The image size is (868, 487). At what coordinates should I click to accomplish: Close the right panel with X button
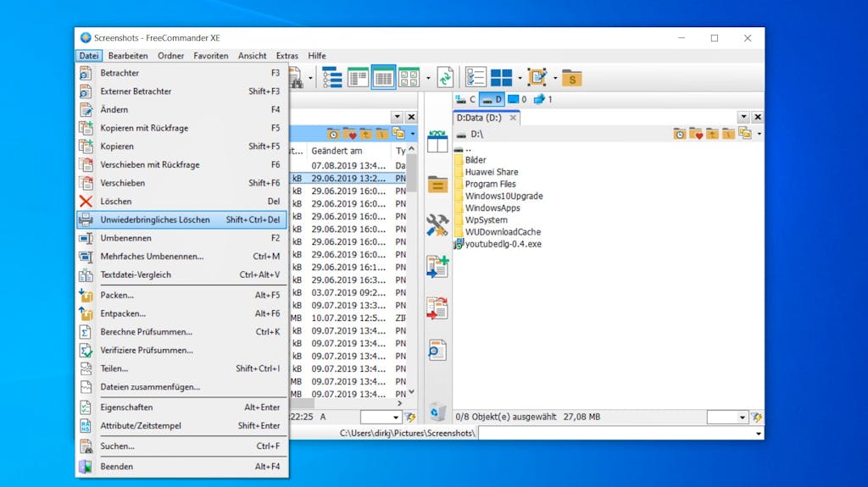tap(757, 117)
